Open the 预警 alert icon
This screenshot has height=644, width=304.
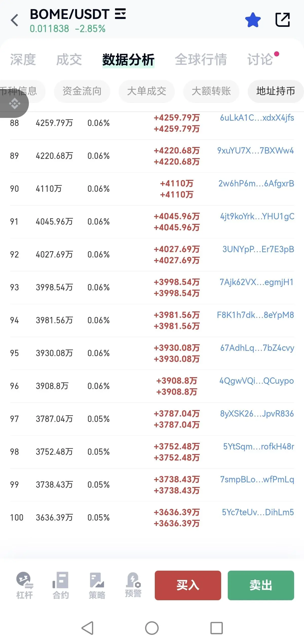[x=133, y=585]
